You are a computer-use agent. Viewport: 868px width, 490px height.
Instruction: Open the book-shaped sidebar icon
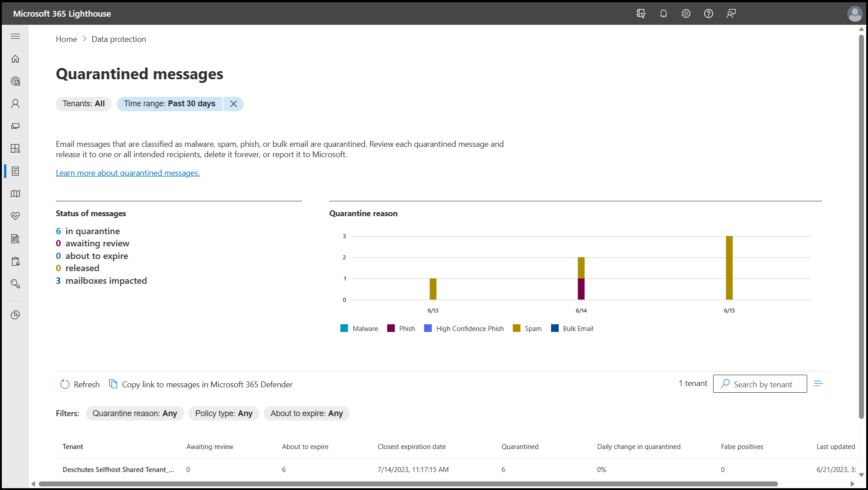pyautogui.click(x=15, y=194)
